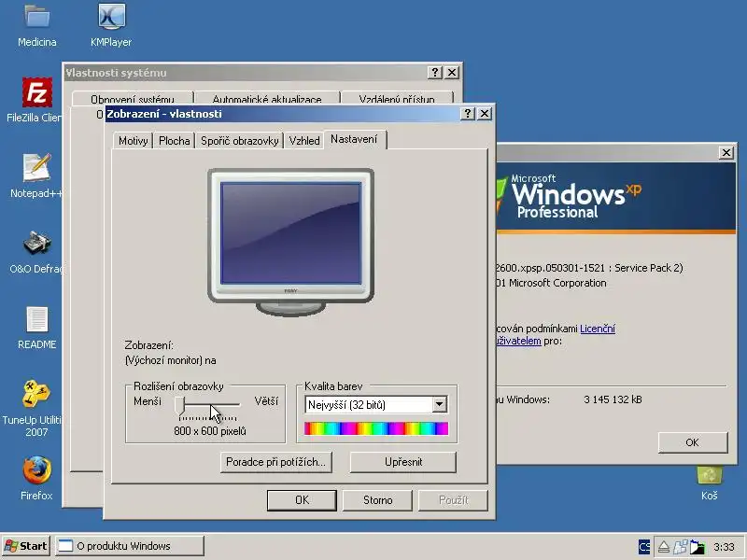Expand the Kvalita barev dropdown arrow
Image resolution: width=747 pixels, height=560 pixels.
[439, 405]
